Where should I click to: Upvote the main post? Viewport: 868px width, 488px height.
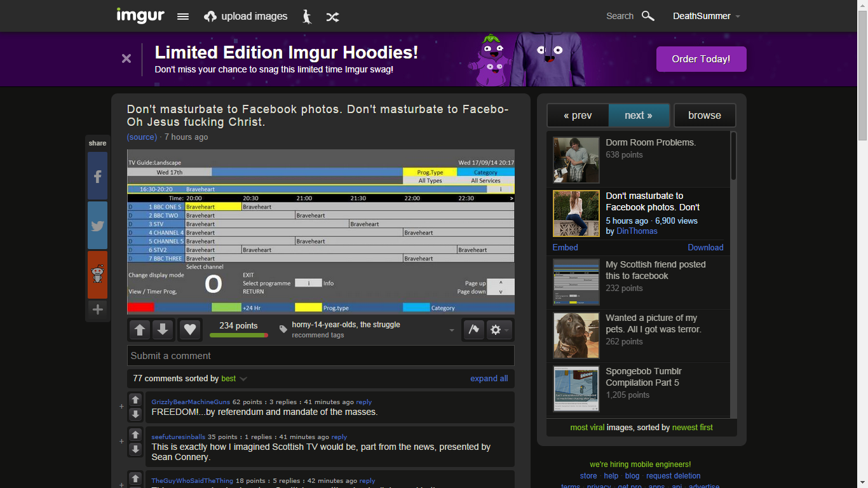pyautogui.click(x=140, y=329)
